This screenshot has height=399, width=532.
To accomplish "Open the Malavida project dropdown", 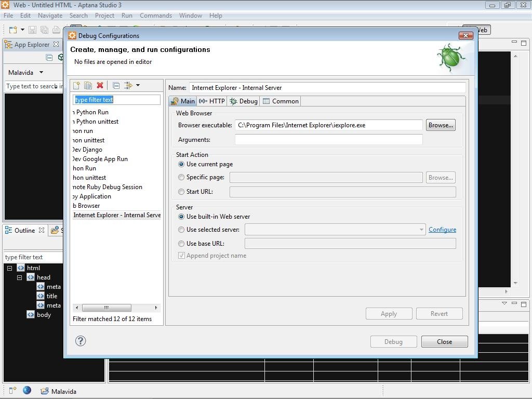I will (x=42, y=72).
